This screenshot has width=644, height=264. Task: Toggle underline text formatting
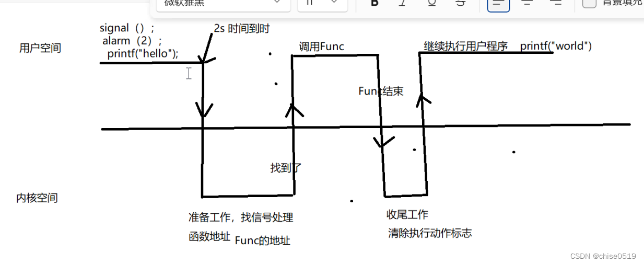(431, 3)
